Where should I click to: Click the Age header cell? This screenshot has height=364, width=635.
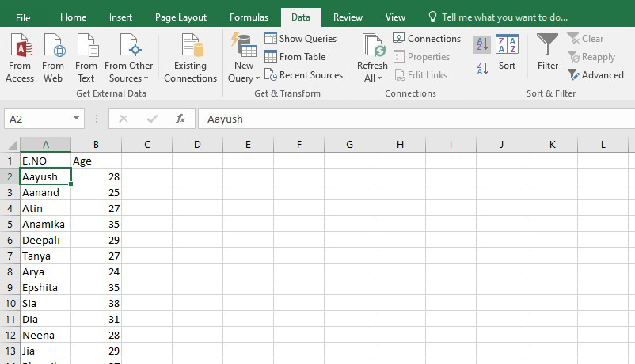[96, 161]
